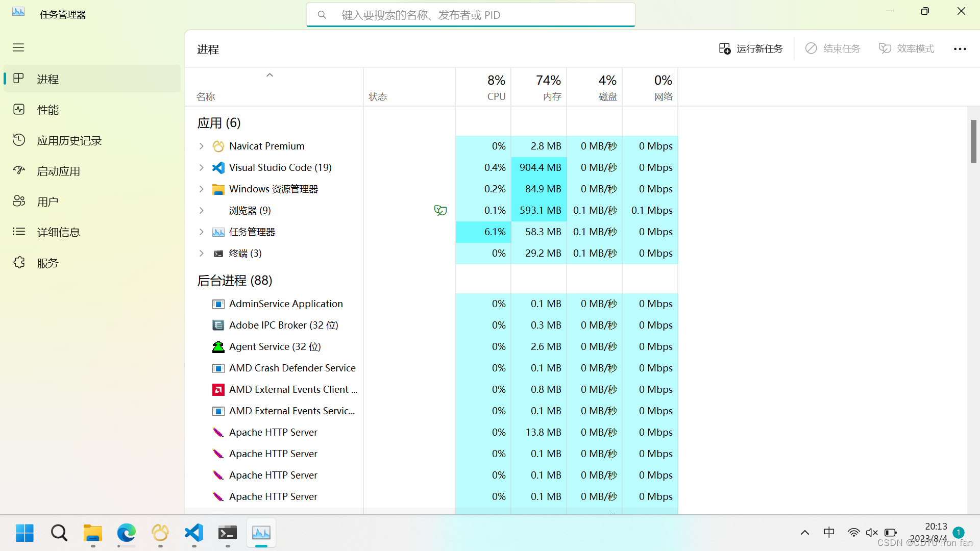The height and width of the screenshot is (551, 980).
Task: Expand the 任务管理器 process group
Action: pyautogui.click(x=201, y=232)
